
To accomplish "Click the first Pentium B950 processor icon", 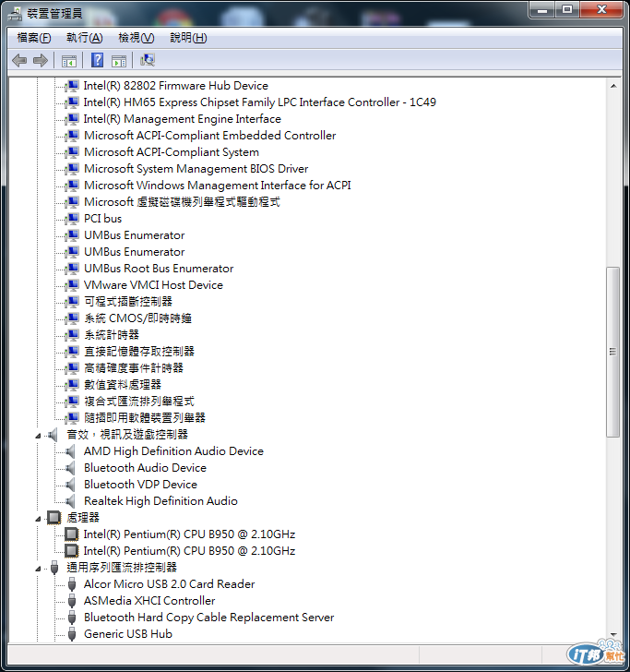I will pos(72,534).
